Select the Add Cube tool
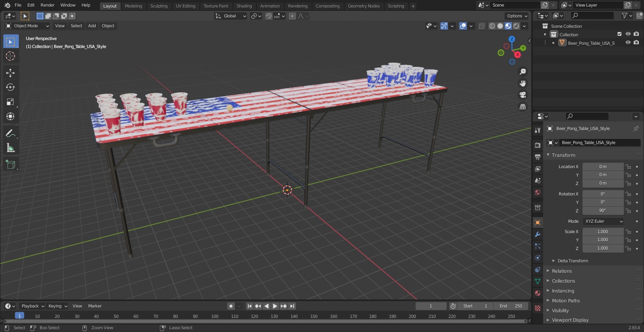This screenshot has height=332, width=644. [x=10, y=164]
